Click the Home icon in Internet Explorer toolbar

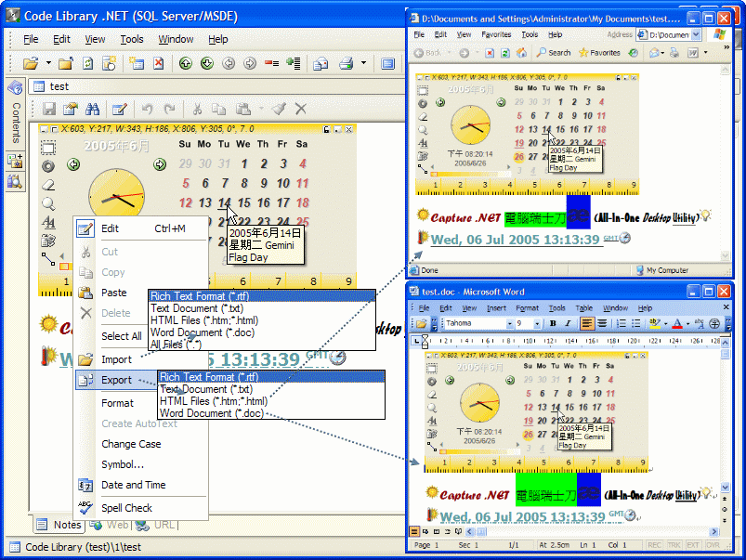point(521,53)
